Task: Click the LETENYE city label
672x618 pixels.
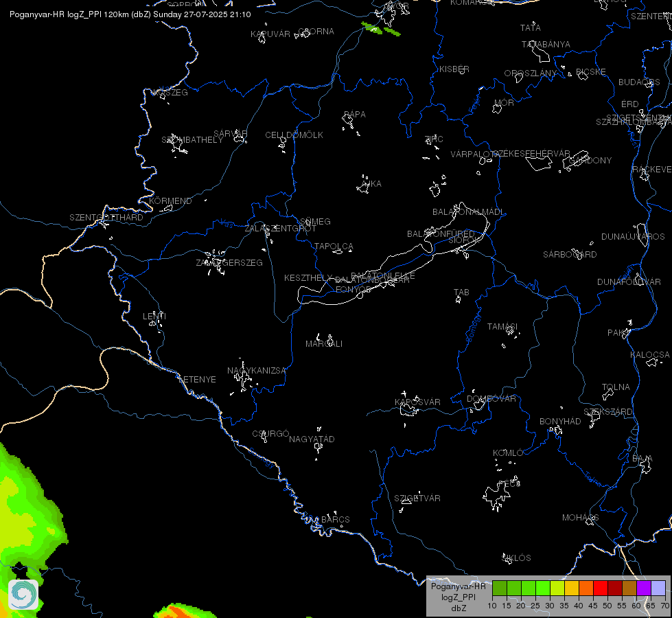Action: point(197,380)
